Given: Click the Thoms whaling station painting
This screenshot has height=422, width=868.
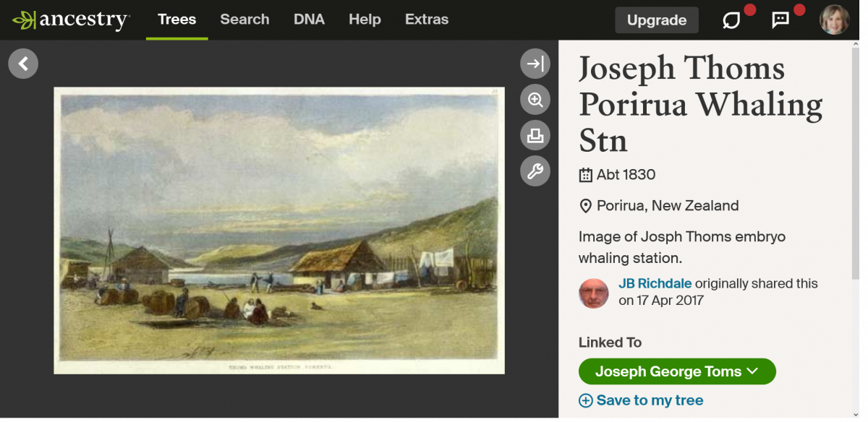Looking at the screenshot, I should [x=279, y=230].
